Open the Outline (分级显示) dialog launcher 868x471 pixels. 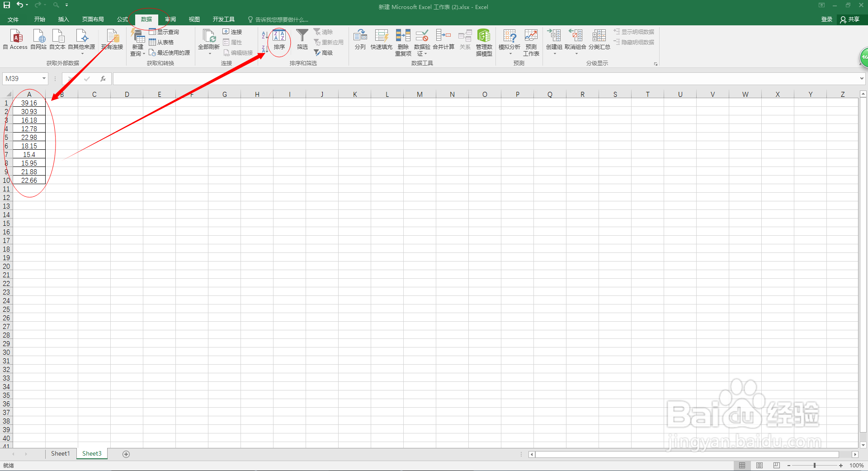(656, 64)
